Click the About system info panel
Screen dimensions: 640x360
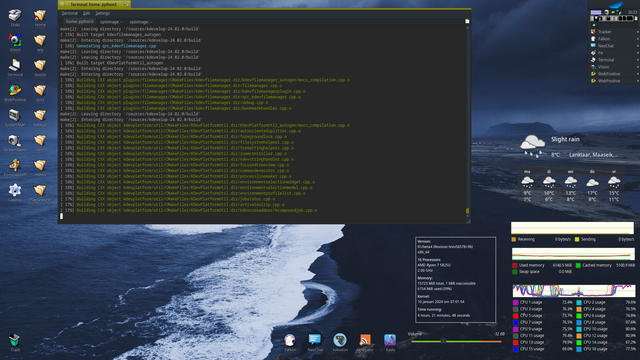coord(456,280)
